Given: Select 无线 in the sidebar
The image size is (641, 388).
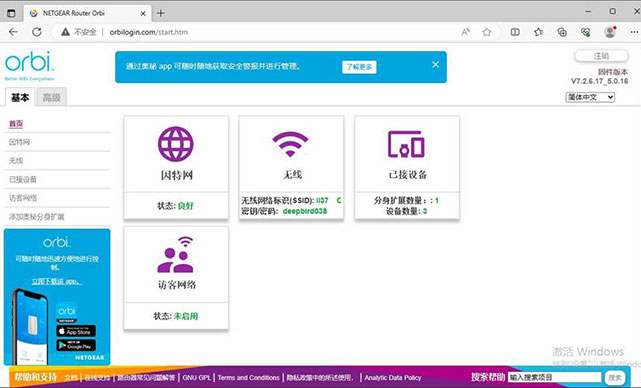Looking at the screenshot, I should pos(16,161).
